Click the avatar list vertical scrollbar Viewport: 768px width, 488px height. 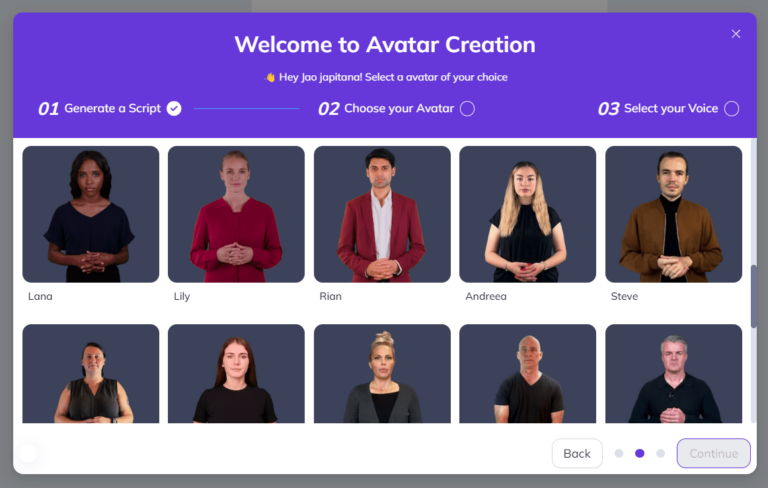pos(753,296)
